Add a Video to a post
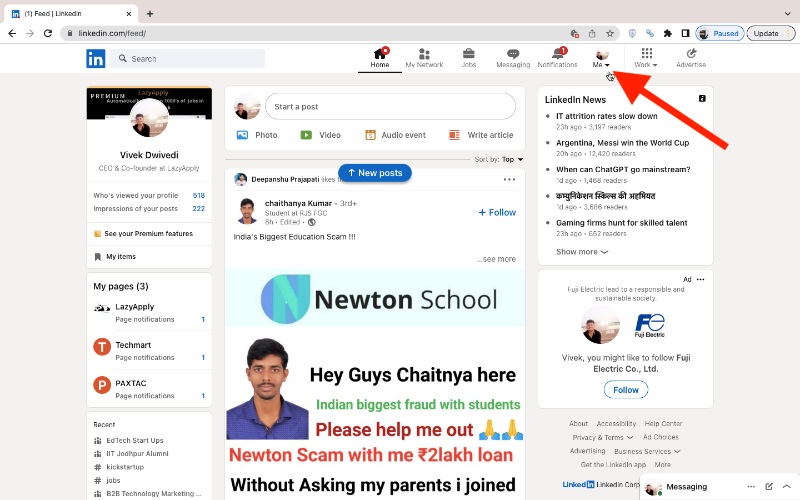 tap(320, 135)
